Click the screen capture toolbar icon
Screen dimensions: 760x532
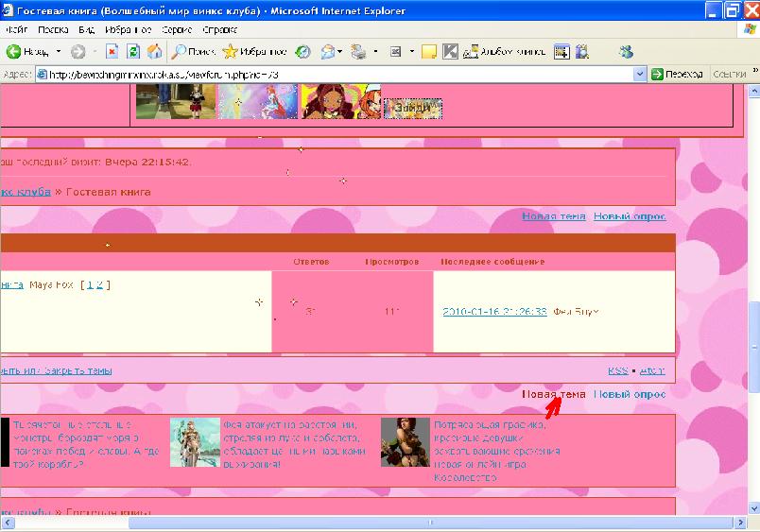tap(561, 51)
